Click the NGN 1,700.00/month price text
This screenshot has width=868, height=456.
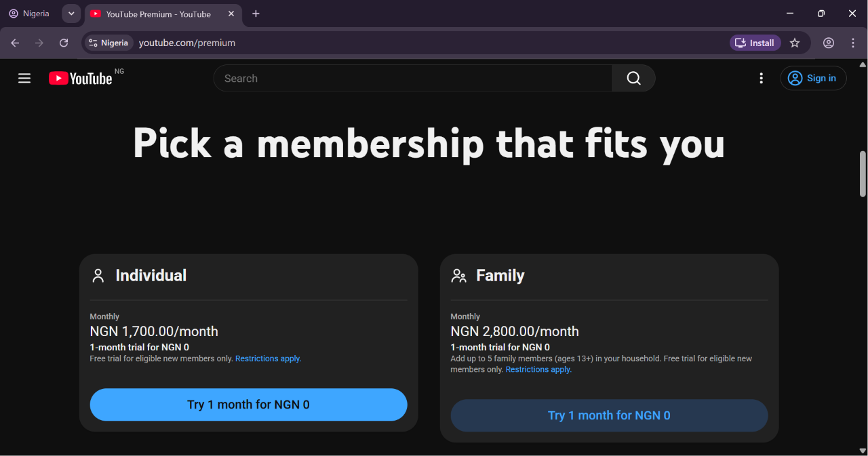coord(154,331)
